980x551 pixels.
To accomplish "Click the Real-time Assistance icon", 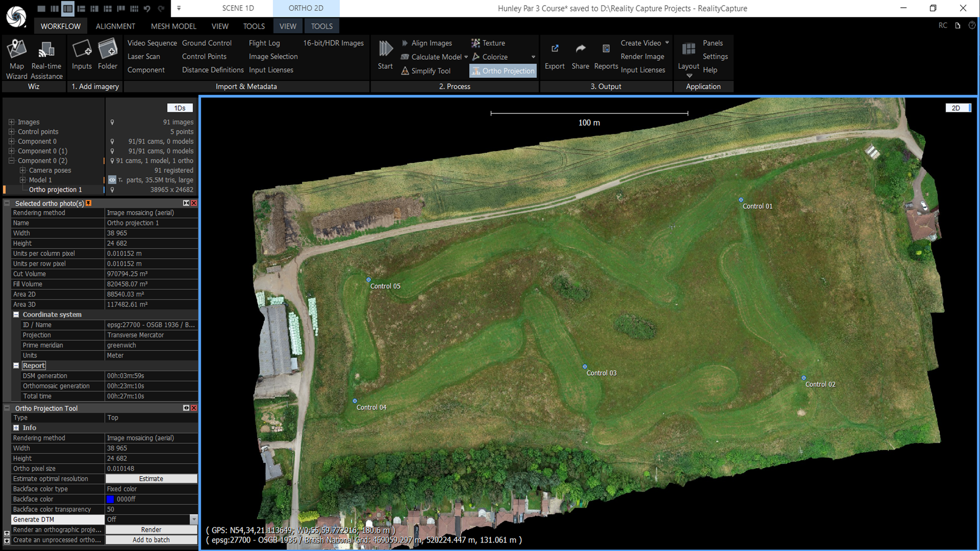I will tap(46, 49).
